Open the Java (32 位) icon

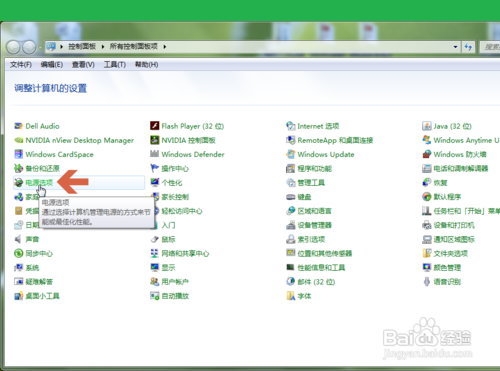coord(427,126)
